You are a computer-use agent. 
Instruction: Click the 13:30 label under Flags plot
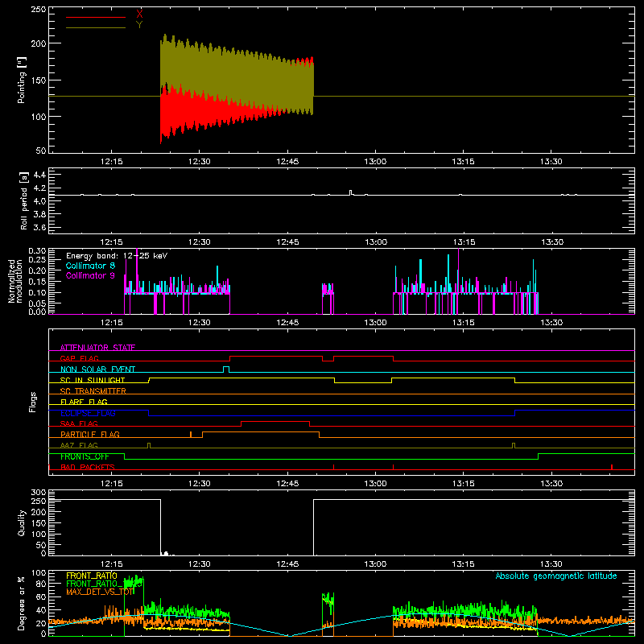pos(551,484)
